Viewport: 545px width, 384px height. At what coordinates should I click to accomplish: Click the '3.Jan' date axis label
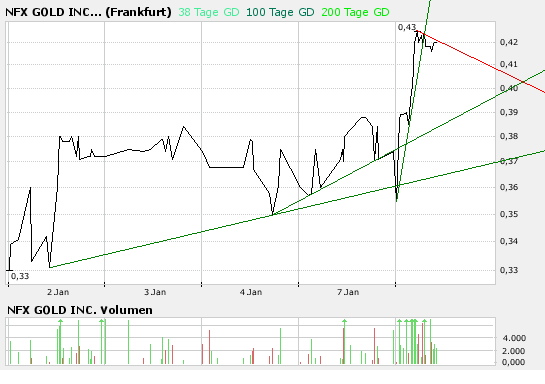155,292
